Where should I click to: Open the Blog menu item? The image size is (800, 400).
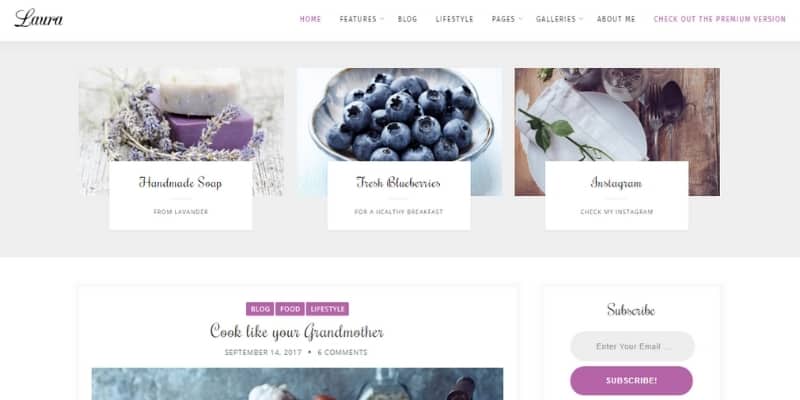tap(407, 19)
